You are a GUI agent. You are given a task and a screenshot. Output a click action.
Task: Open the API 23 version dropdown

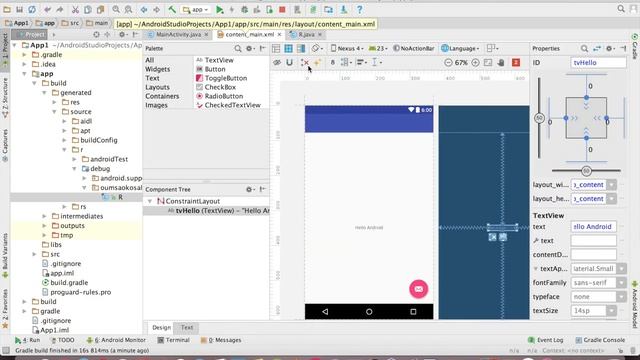pos(378,49)
